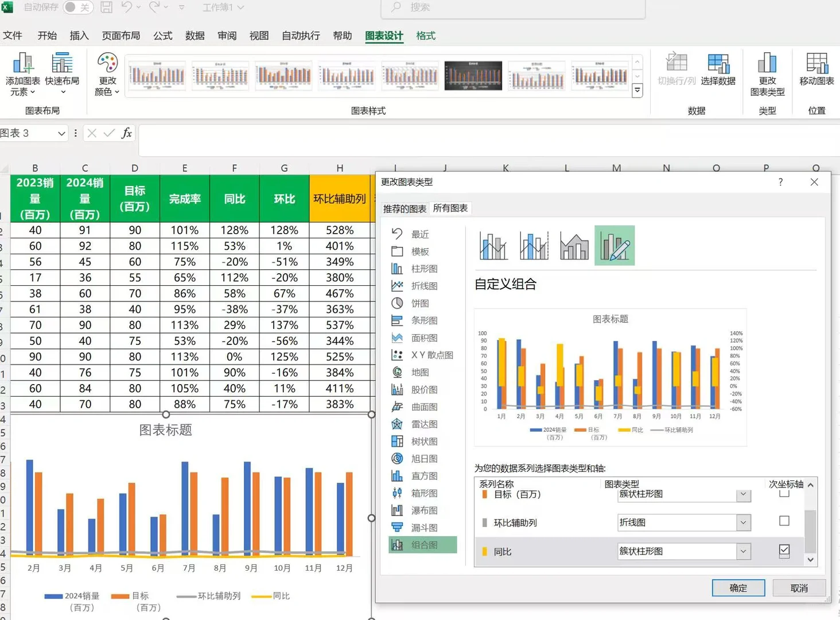
Task: Switch to the 插入 ribbon tab
Action: tap(79, 36)
